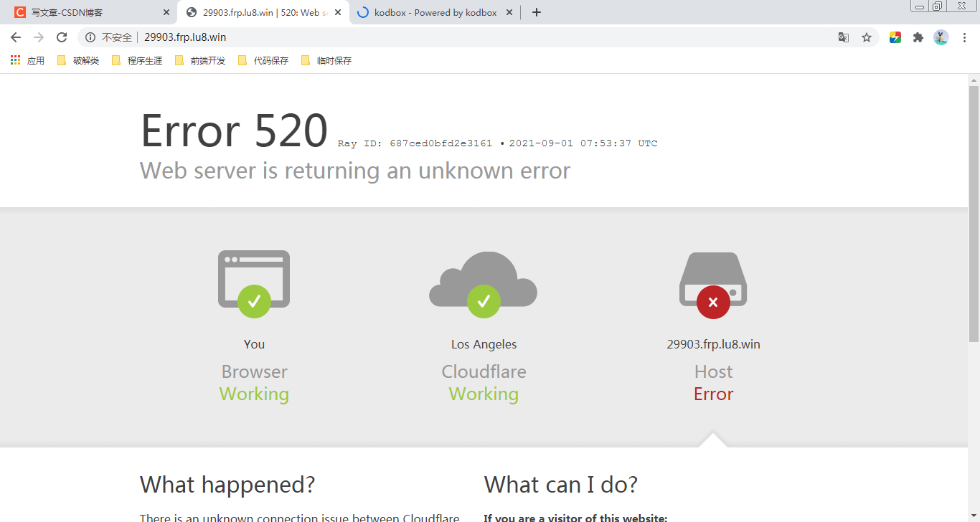Viewport: 980px width, 522px height.
Task: Click the scrollbar up arrow
Action: [974, 79]
